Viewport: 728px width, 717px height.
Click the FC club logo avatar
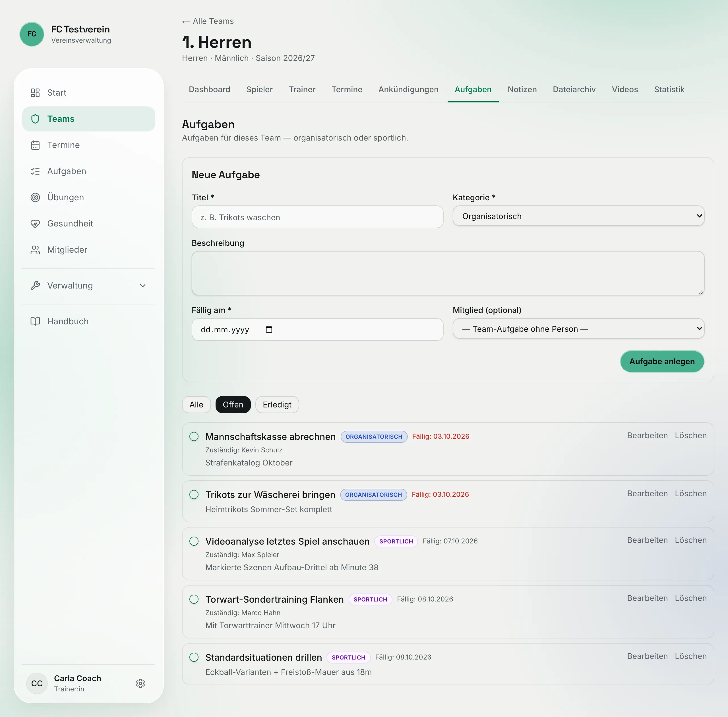coord(32,34)
